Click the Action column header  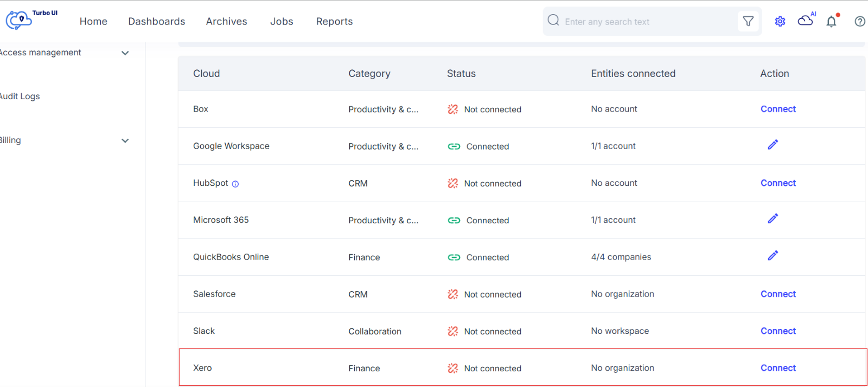coord(775,74)
